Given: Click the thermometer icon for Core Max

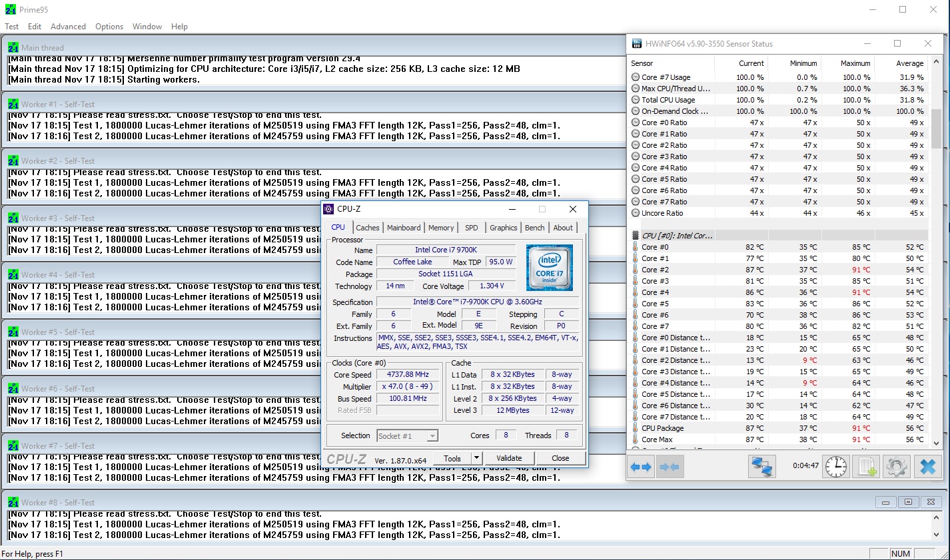Looking at the screenshot, I should (x=636, y=439).
